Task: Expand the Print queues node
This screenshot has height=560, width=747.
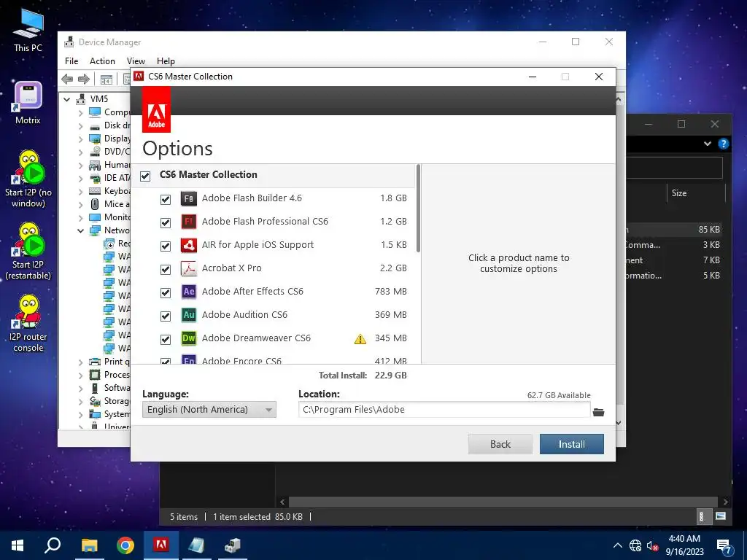Action: tap(80, 362)
